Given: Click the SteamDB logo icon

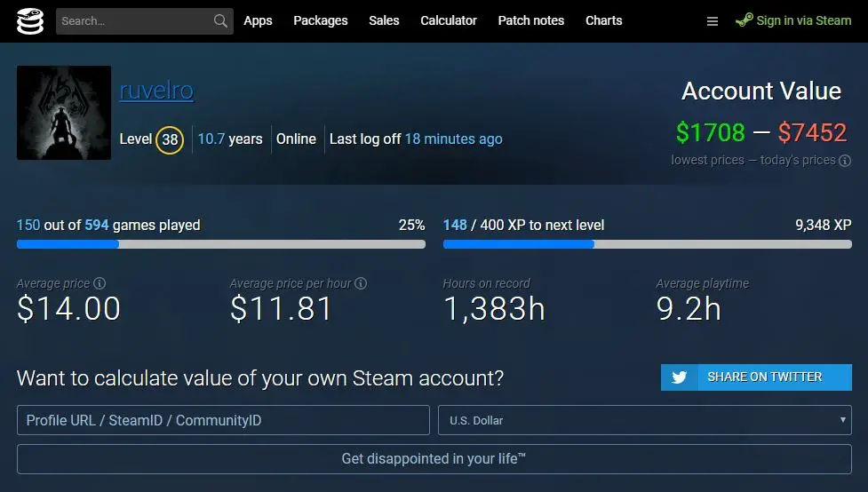Looking at the screenshot, I should coord(30,21).
